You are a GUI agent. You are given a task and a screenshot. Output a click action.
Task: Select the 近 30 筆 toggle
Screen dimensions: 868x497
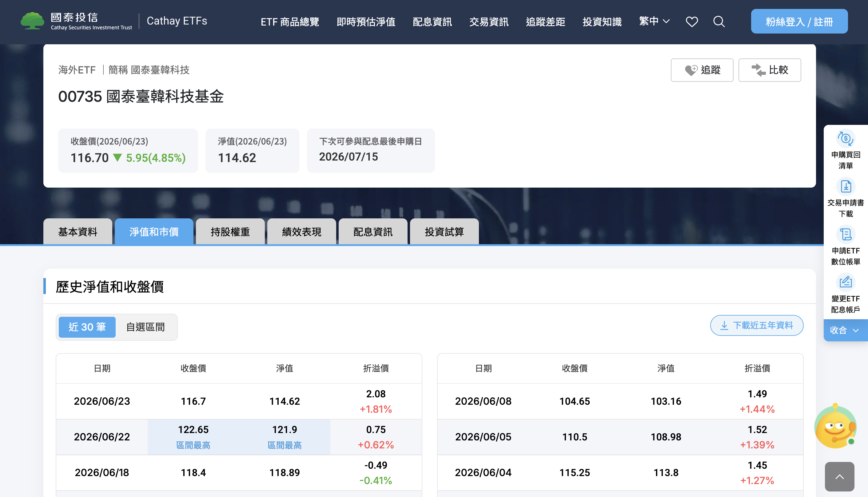point(87,327)
